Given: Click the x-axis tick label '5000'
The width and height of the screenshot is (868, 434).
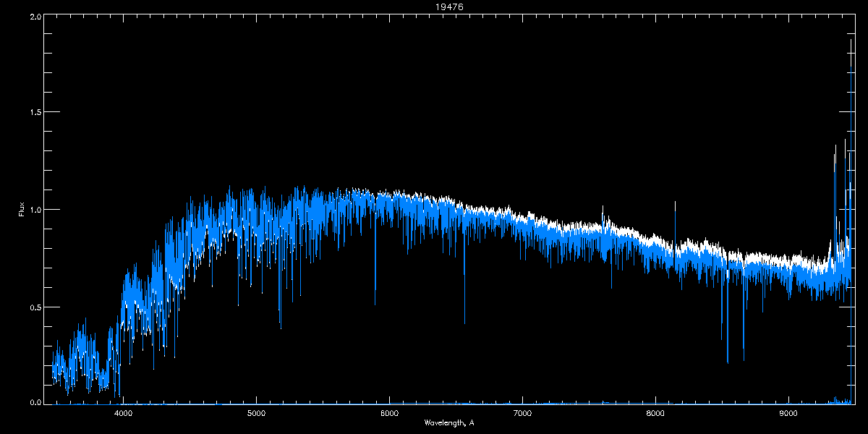Looking at the screenshot, I should [257, 413].
